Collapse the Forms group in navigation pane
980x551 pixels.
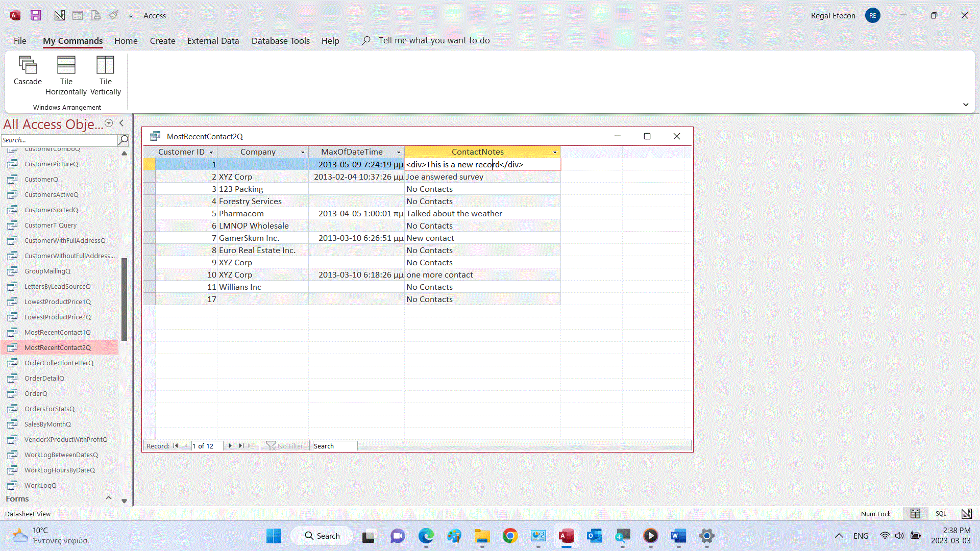pos(108,498)
